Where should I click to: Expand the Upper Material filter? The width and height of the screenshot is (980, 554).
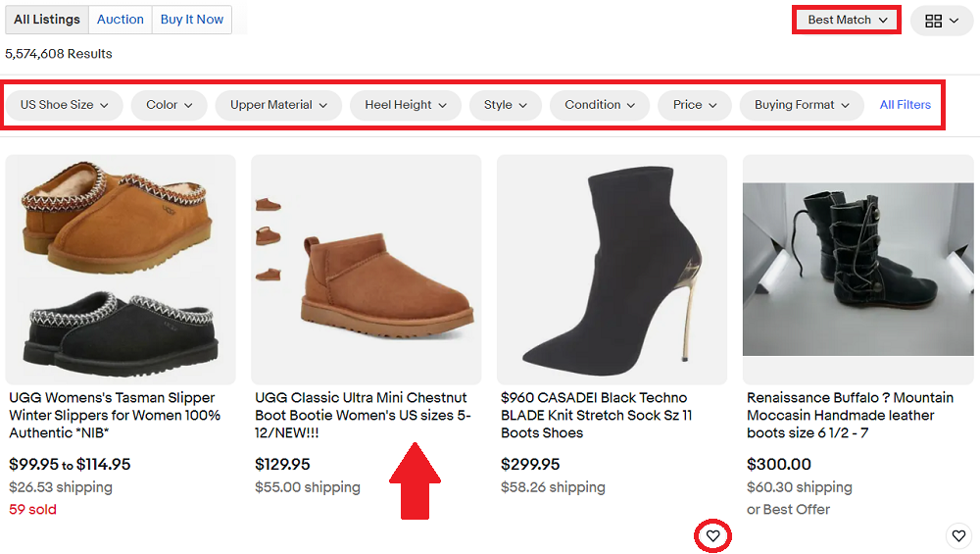(278, 105)
